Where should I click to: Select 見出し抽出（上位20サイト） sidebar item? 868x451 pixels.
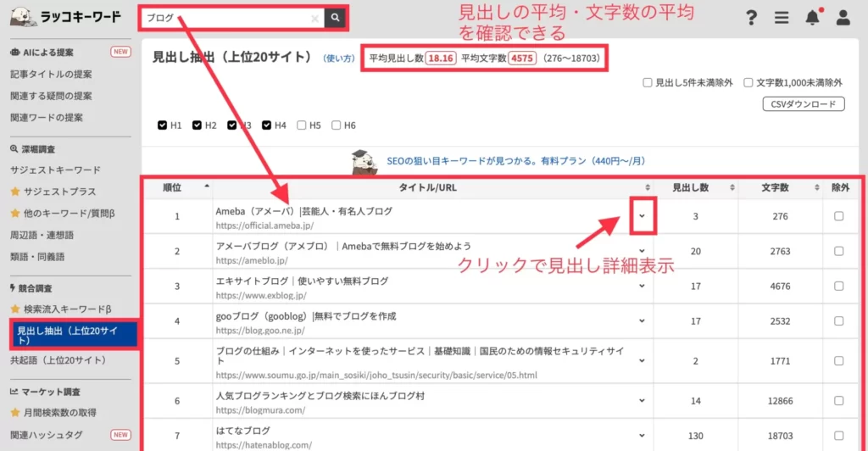pyautogui.click(x=74, y=336)
